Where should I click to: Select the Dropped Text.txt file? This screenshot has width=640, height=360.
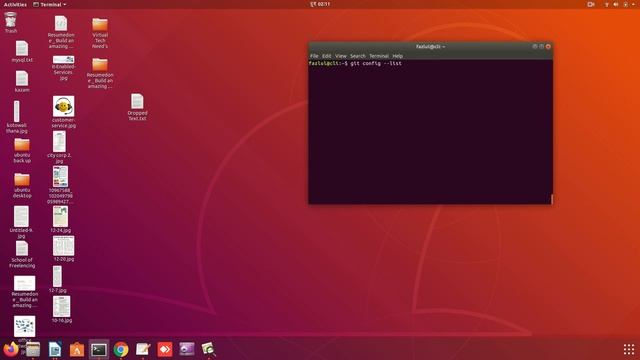pos(138,107)
